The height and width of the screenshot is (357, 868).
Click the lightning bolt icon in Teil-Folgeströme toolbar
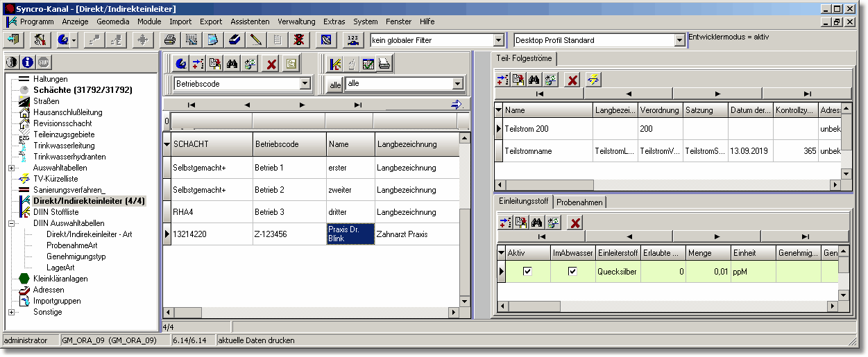(x=593, y=80)
